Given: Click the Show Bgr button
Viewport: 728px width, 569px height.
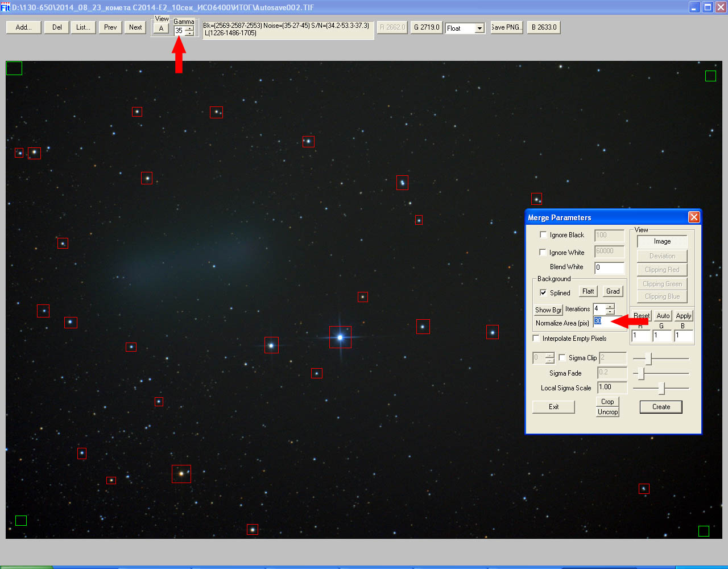Looking at the screenshot, I should click(x=548, y=310).
